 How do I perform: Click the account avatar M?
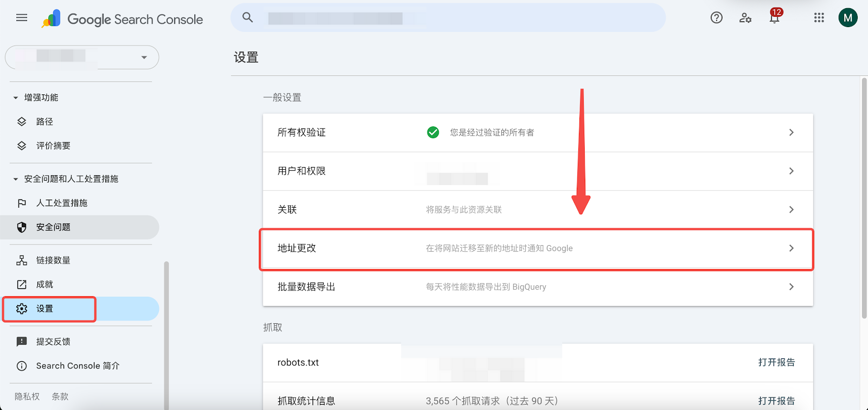coord(848,18)
